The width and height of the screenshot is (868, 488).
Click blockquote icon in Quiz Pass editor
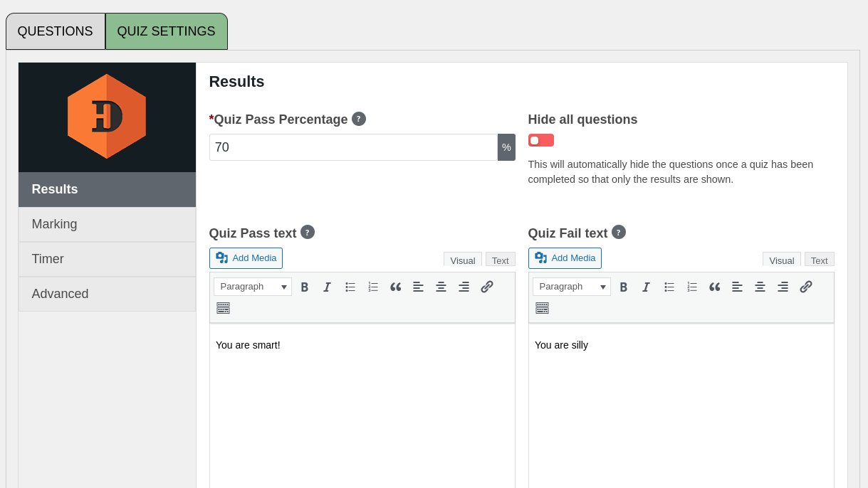click(x=396, y=287)
